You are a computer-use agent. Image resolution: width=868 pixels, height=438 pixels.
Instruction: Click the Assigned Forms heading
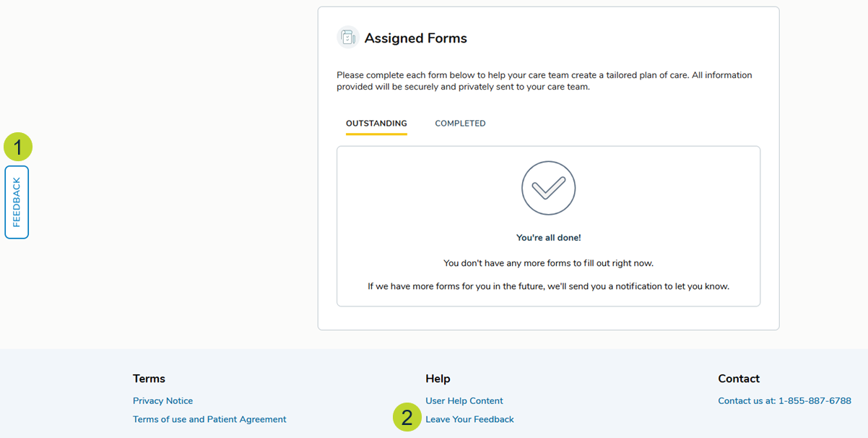[415, 38]
